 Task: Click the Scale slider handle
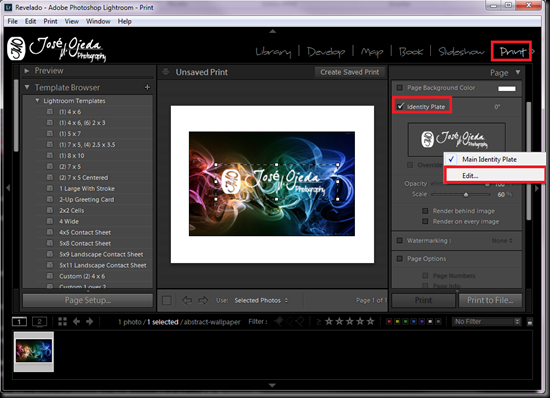point(466,195)
